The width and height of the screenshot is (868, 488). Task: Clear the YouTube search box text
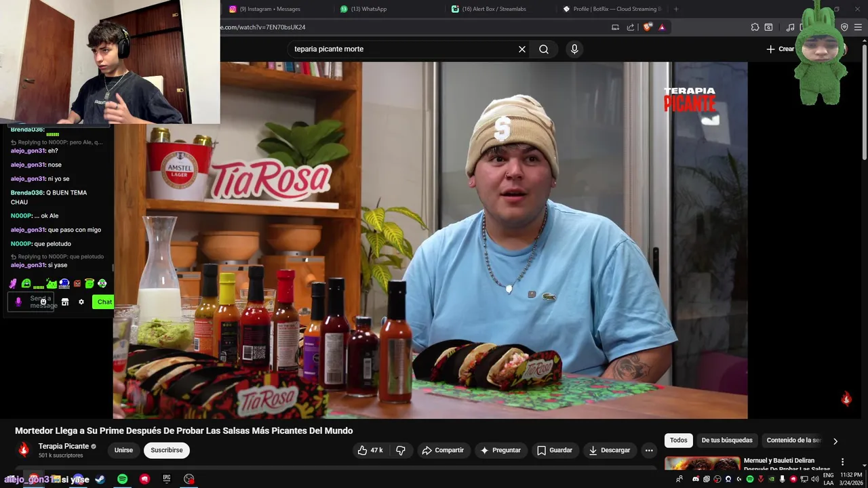point(522,49)
